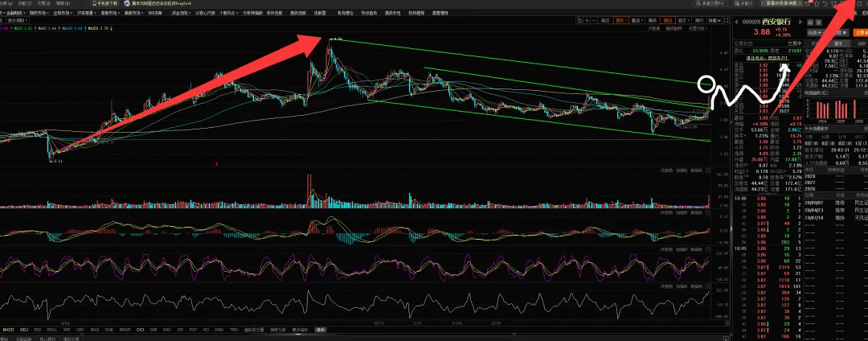The image size is (868, 341).
Task: Choose the CR indicator
Action: [181, 330]
